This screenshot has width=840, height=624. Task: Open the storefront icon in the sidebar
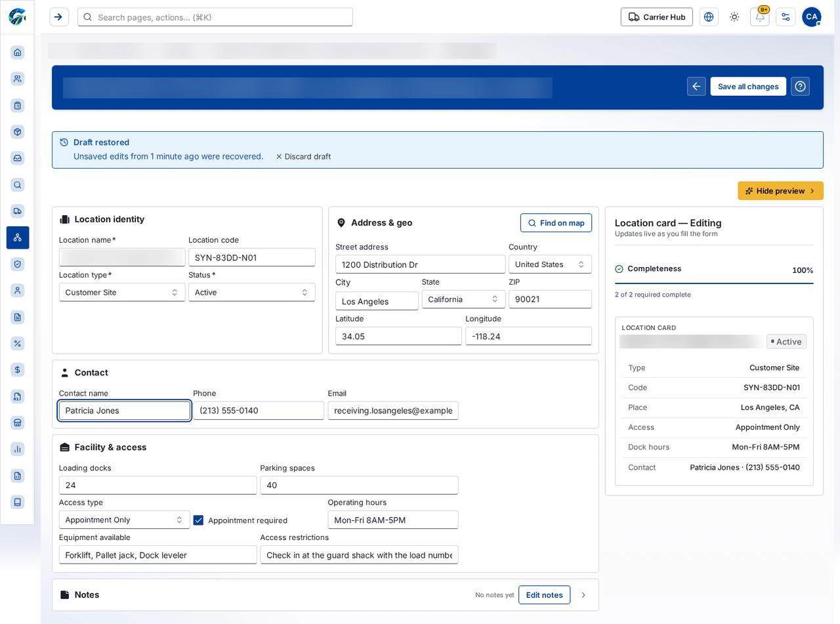pos(18,423)
